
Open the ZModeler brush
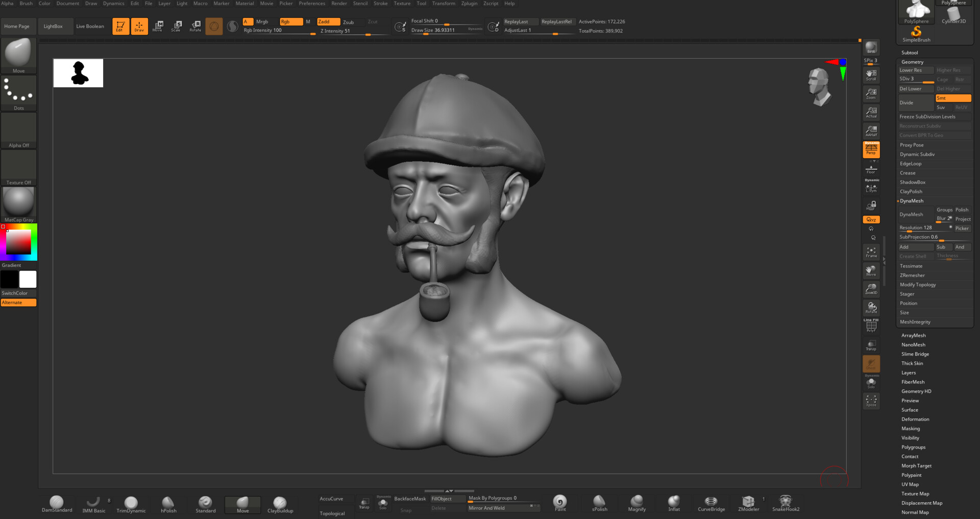pyautogui.click(x=748, y=503)
